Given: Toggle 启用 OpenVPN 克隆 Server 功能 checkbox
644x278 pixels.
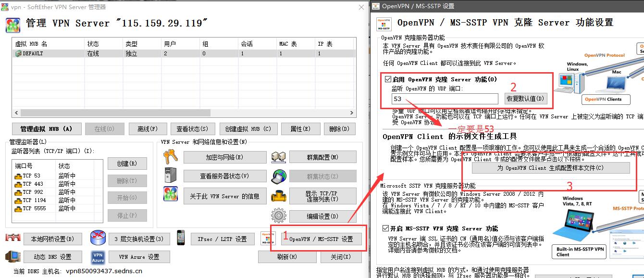Looking at the screenshot, I should coord(388,79).
